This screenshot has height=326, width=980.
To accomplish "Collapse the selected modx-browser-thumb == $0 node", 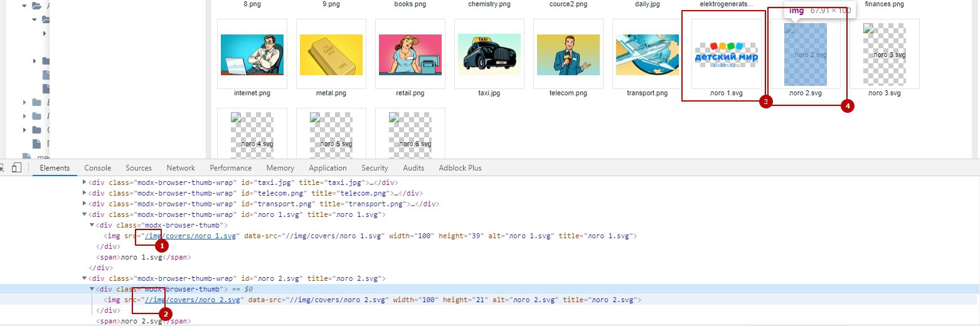I will click(92, 289).
